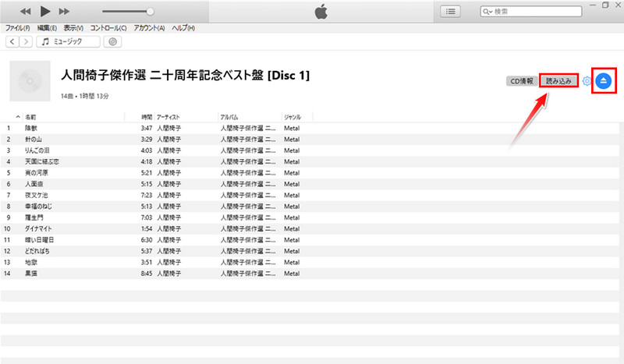
Task: Click the album artwork placeholder
Action: (30, 81)
